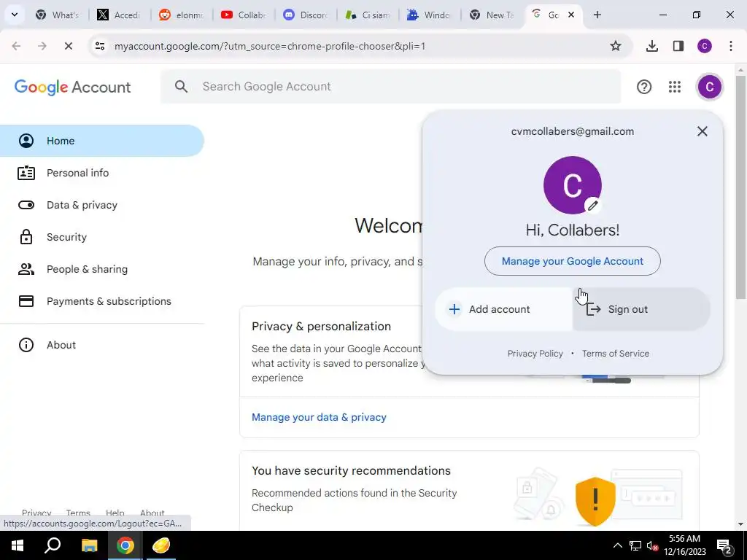Open the Google apps grid icon
Screen dimensions: 747x560
point(674,87)
